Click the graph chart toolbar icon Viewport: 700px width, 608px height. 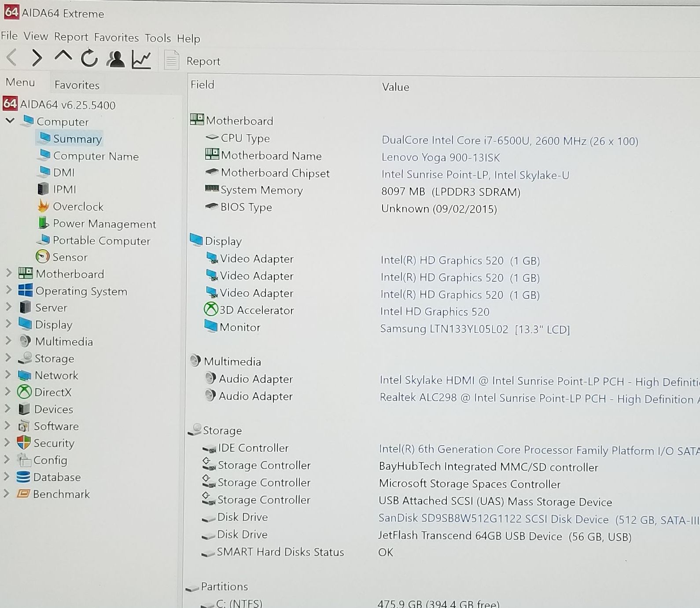point(141,59)
